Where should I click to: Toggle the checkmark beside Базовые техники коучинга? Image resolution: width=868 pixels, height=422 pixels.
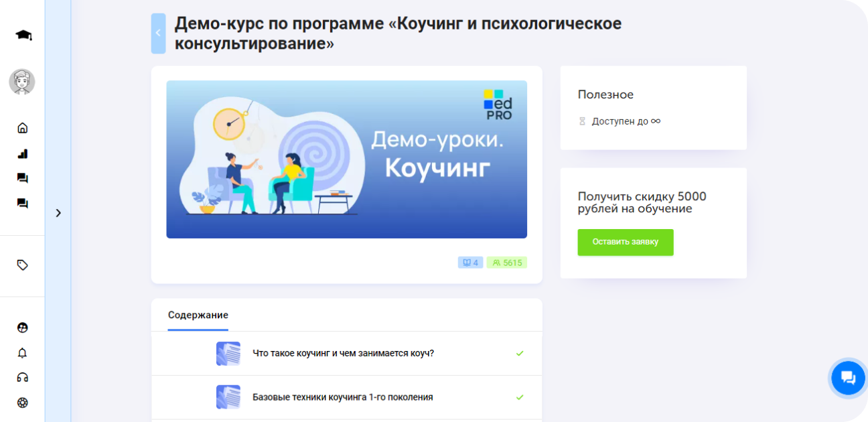[520, 397]
